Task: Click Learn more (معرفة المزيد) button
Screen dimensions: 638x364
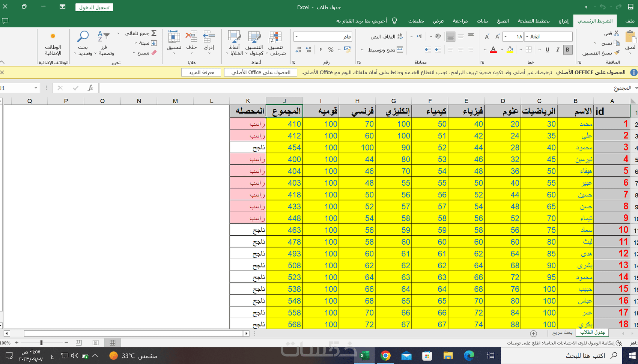Action: click(202, 72)
